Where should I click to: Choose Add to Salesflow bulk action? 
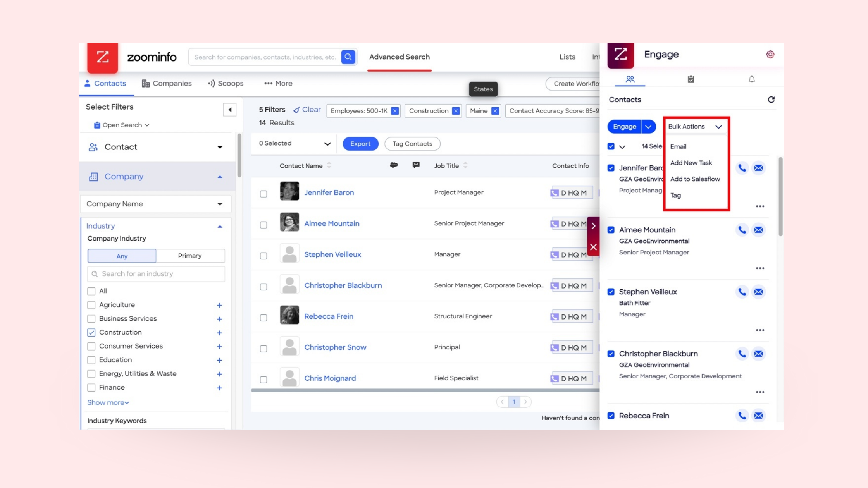click(x=695, y=179)
